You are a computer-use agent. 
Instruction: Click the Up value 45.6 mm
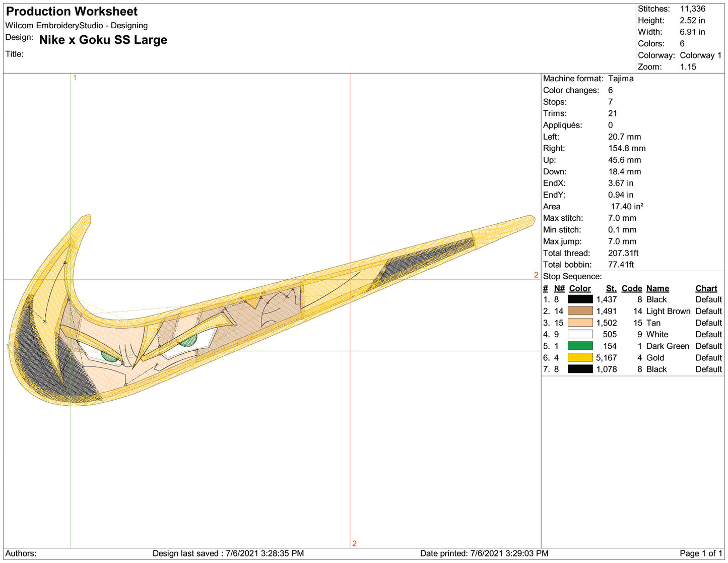click(x=625, y=160)
